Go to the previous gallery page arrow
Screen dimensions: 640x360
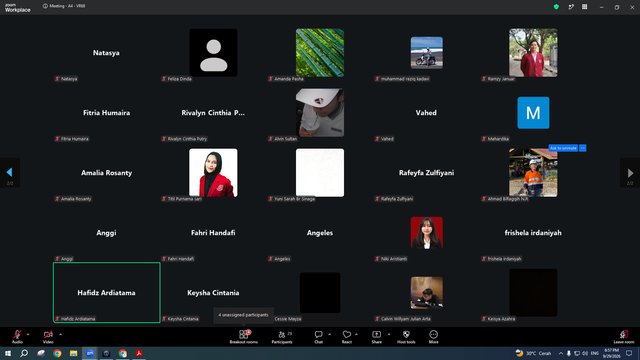tap(9, 173)
